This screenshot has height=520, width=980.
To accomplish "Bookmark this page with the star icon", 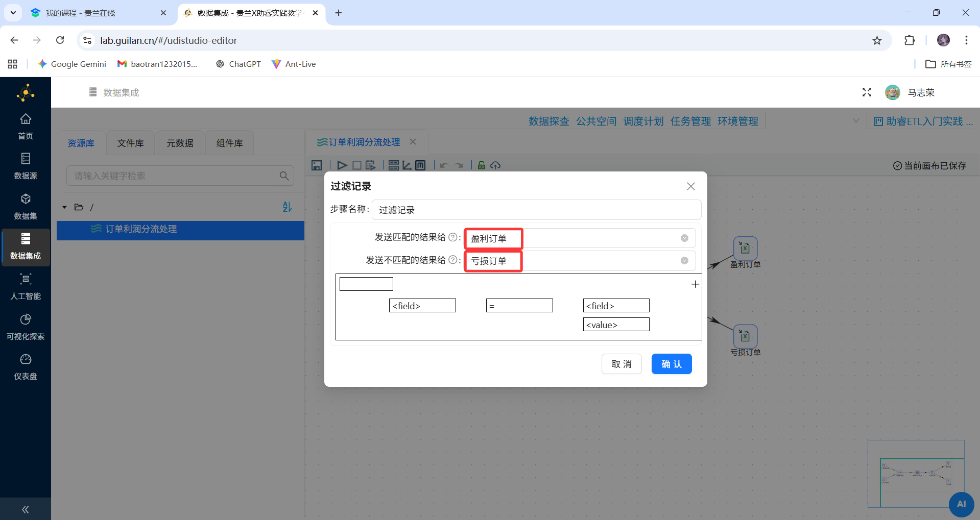I will click(x=877, y=40).
